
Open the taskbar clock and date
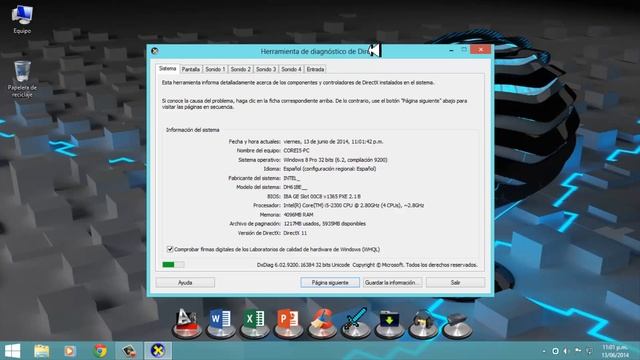pos(615,351)
